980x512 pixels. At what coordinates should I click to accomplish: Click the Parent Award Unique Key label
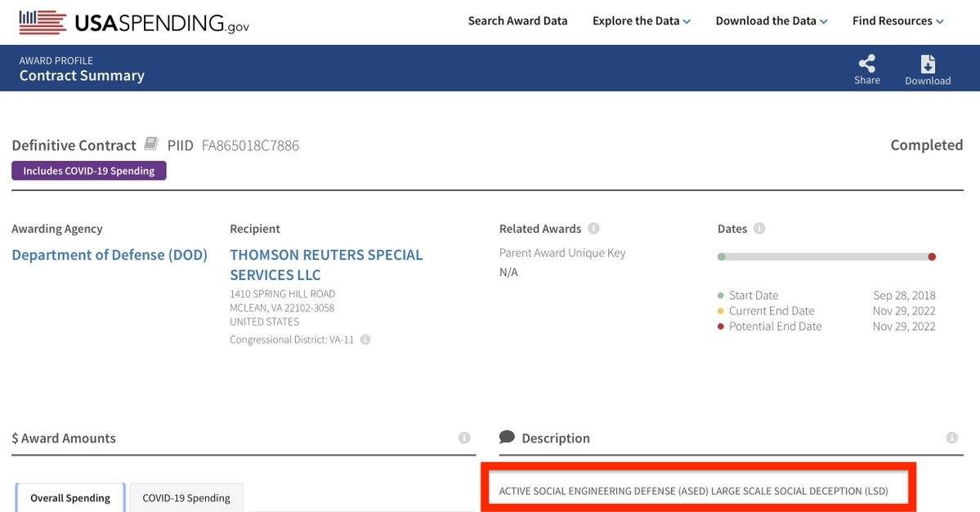(562, 253)
